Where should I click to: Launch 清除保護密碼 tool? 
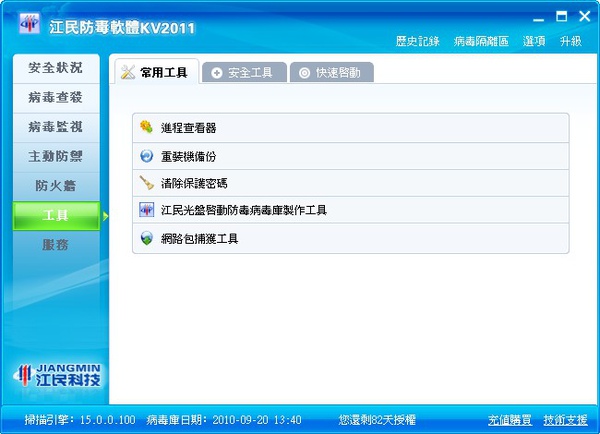(351, 183)
